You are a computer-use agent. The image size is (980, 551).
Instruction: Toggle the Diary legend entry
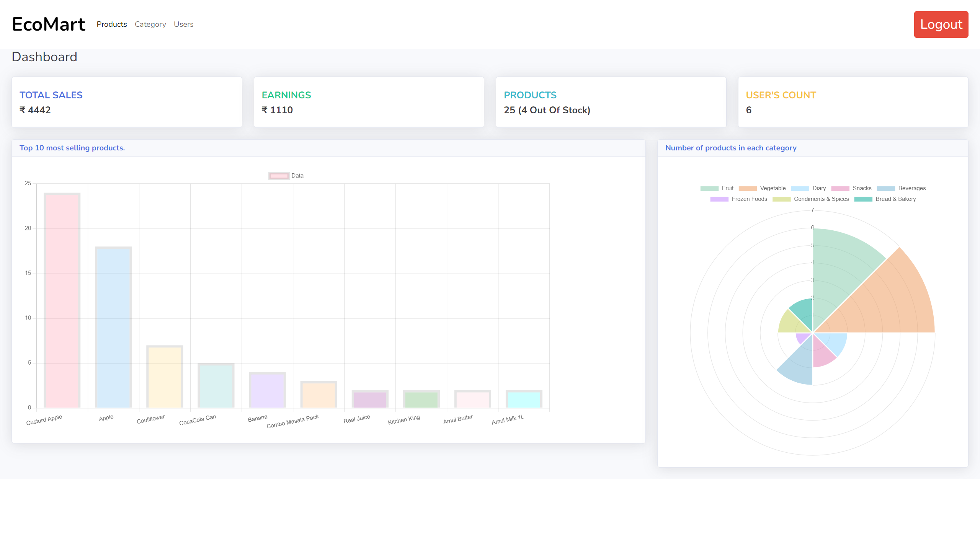click(x=818, y=188)
